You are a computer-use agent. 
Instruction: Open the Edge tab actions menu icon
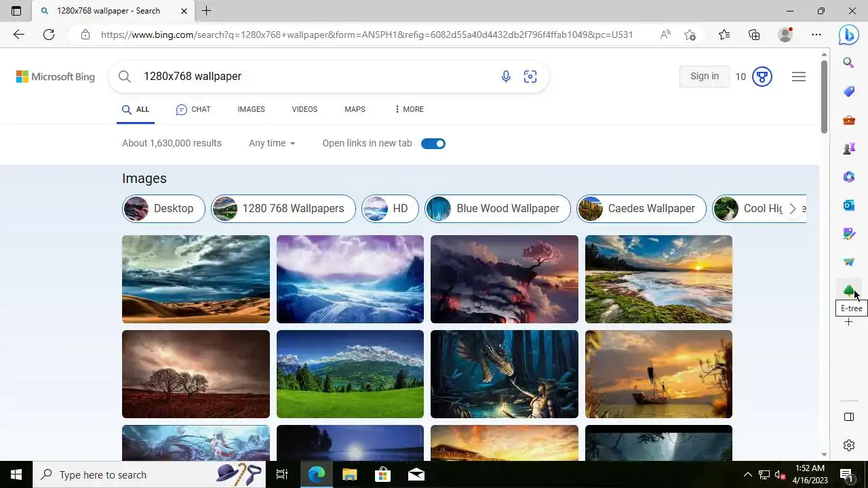16,11
